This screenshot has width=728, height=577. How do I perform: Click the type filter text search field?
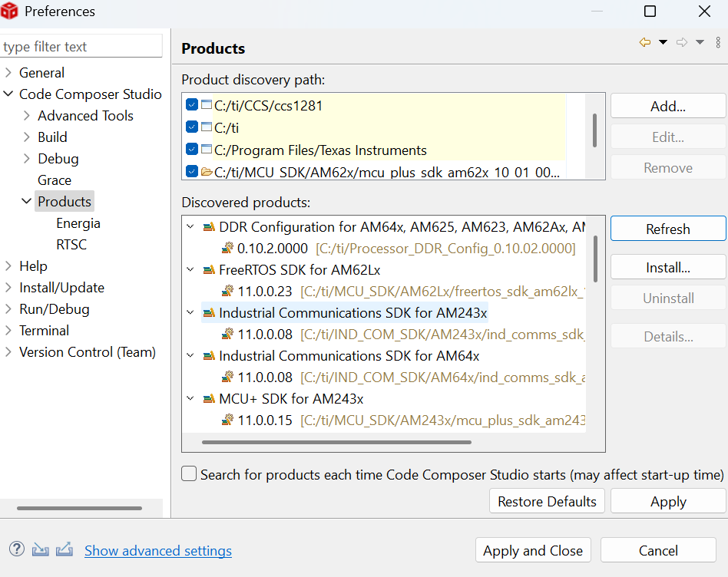point(81,47)
